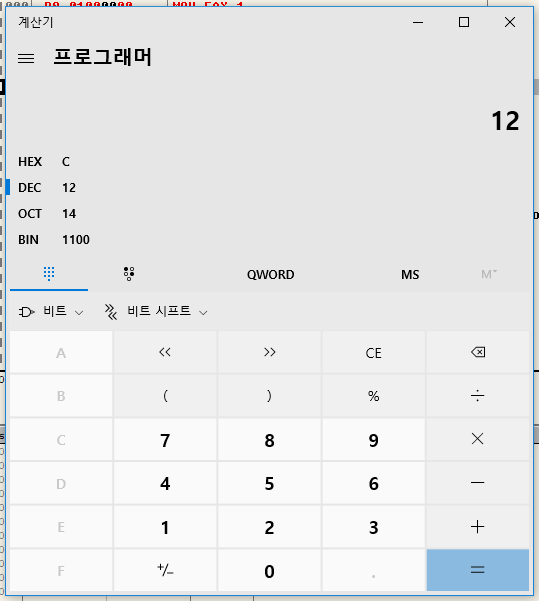Click the result display showing 12
Screen dimensions: 539x601
click(x=505, y=121)
